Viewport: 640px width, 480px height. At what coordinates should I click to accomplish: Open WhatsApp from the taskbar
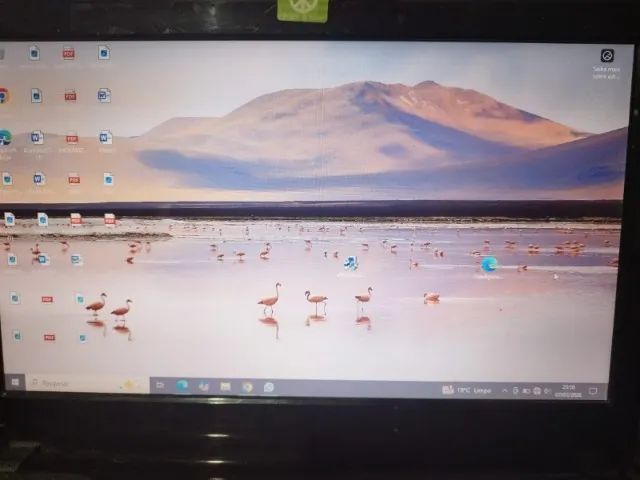tap(269, 387)
